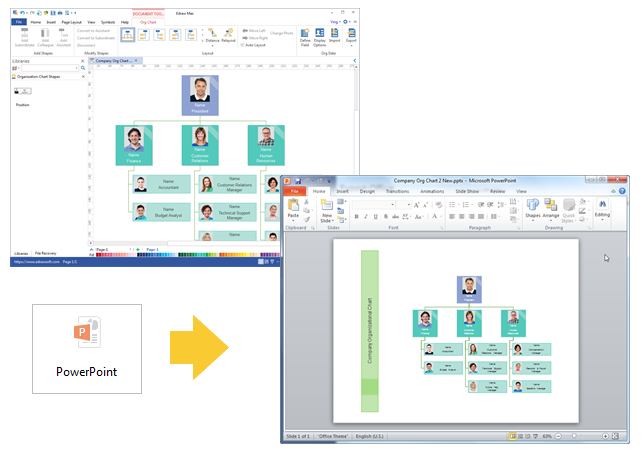
Task: Click the Budget Analyst box in Edraw chart
Action: tap(161, 212)
